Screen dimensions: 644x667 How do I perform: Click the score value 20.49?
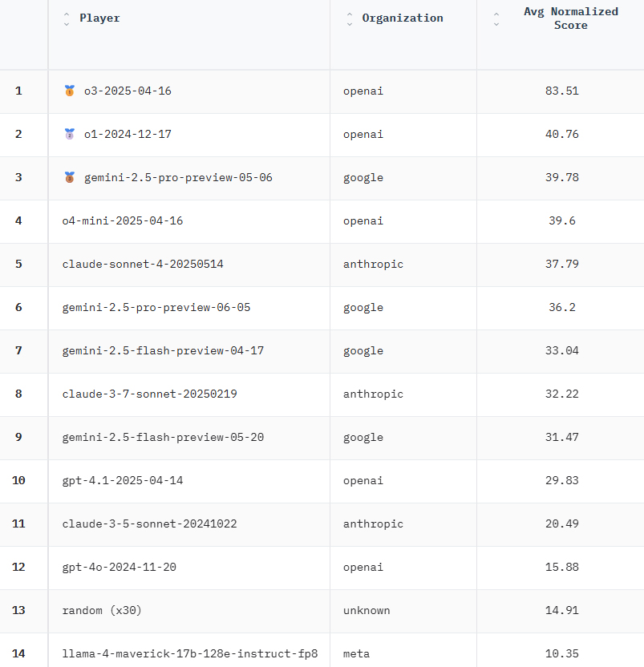(x=562, y=523)
